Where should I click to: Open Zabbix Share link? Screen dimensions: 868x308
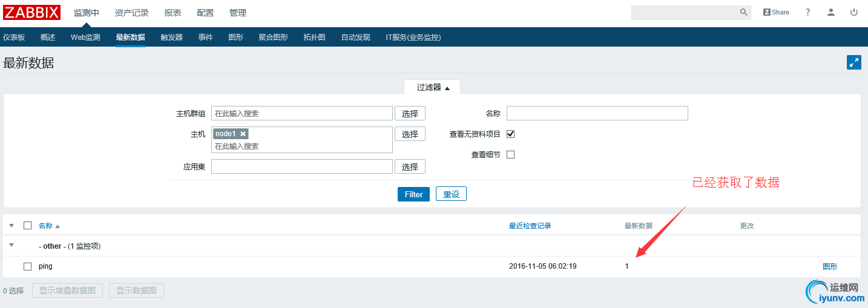[776, 12]
